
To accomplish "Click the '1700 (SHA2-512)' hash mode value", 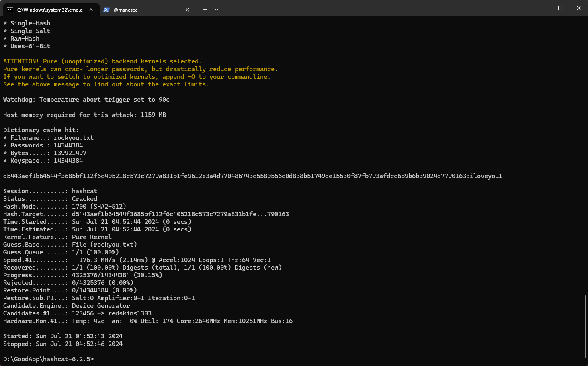I will [x=99, y=207].
